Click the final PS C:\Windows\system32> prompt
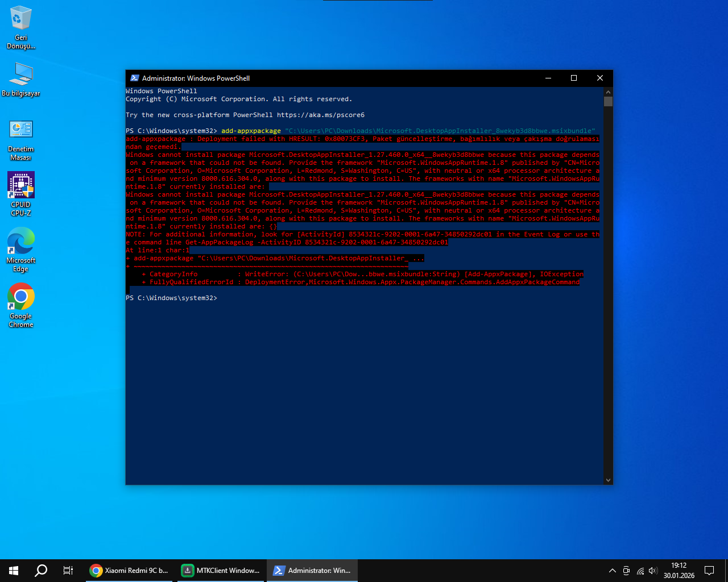 171,298
